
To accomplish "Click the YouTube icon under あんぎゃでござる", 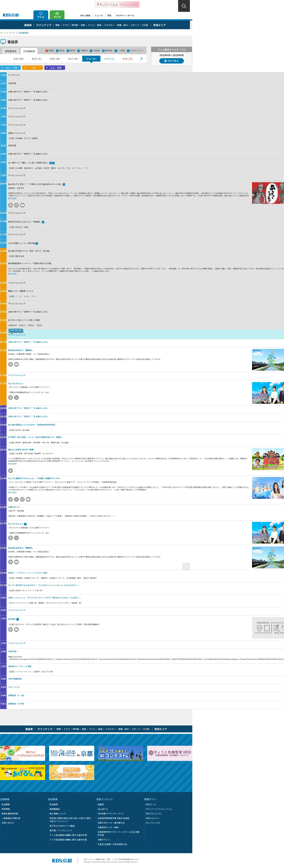I will (x=22, y=205).
